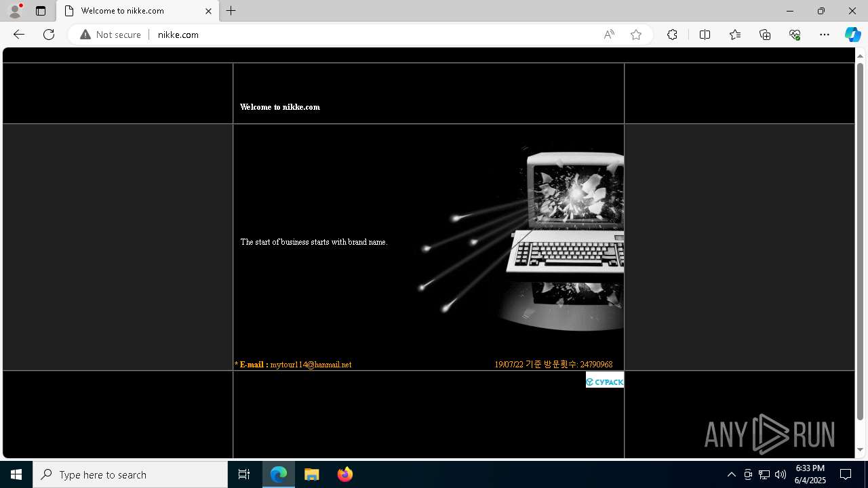The height and width of the screenshot is (488, 868).
Task: Close the Welcome to nikke.com tab
Action: 208,11
